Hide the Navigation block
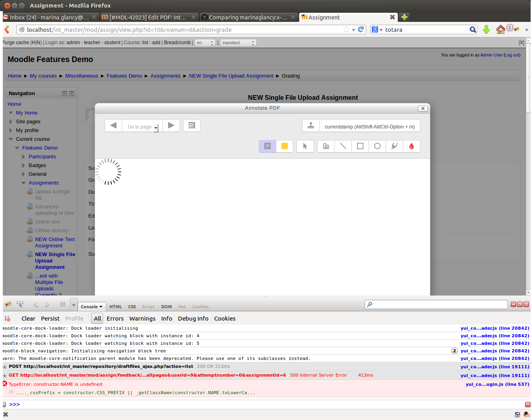Viewport: 531px width, 420px height. 64,93
